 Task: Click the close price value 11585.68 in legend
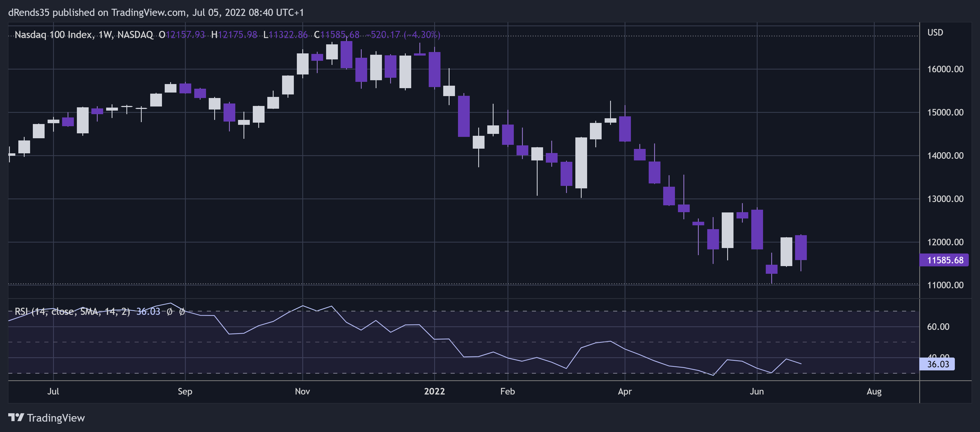pyautogui.click(x=340, y=35)
